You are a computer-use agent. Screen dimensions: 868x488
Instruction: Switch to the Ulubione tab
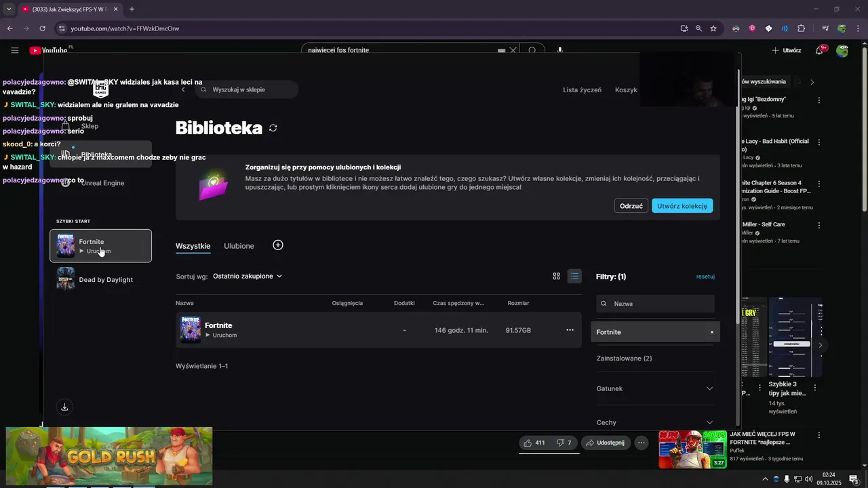click(239, 246)
